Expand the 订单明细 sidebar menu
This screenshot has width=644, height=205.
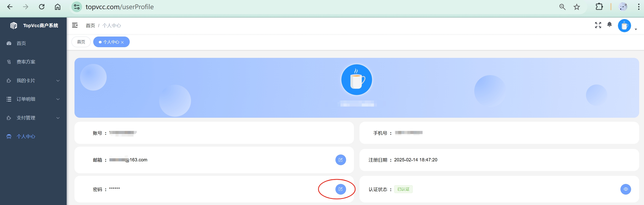pyautogui.click(x=33, y=99)
